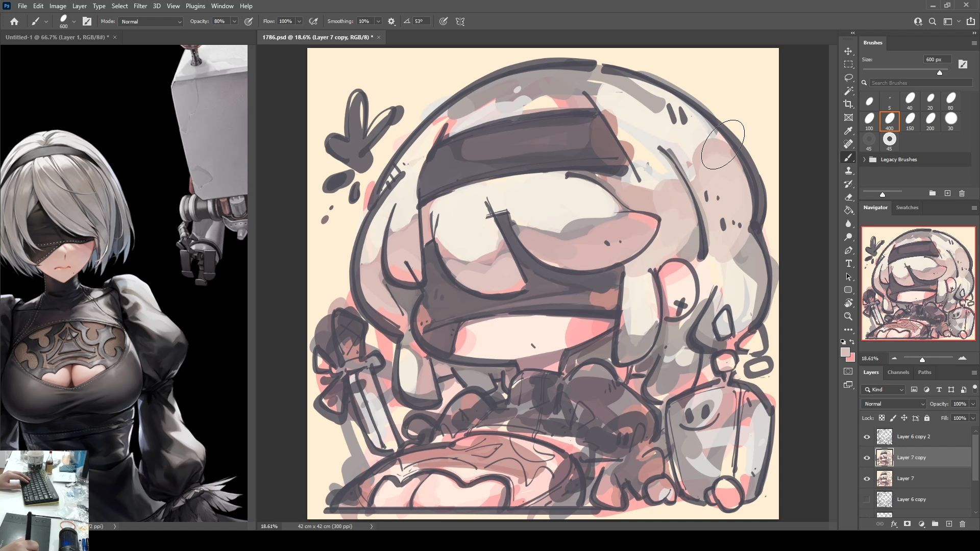This screenshot has width=980, height=551.
Task: Switch to the Swatches tab
Action: click(x=907, y=208)
